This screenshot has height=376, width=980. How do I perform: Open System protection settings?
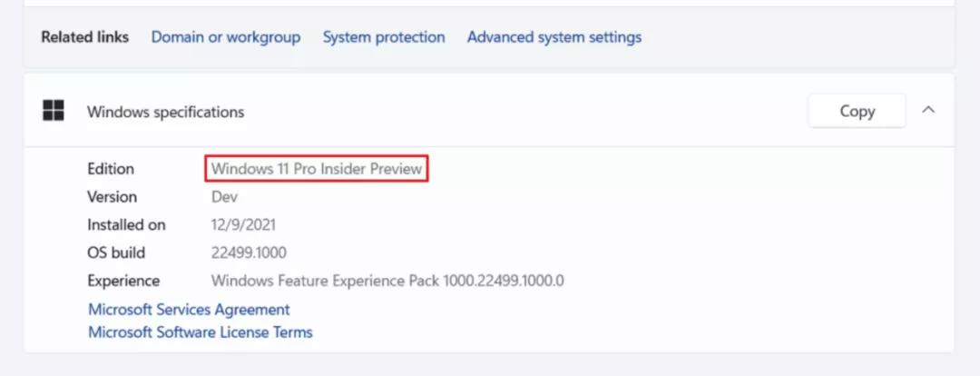384,37
